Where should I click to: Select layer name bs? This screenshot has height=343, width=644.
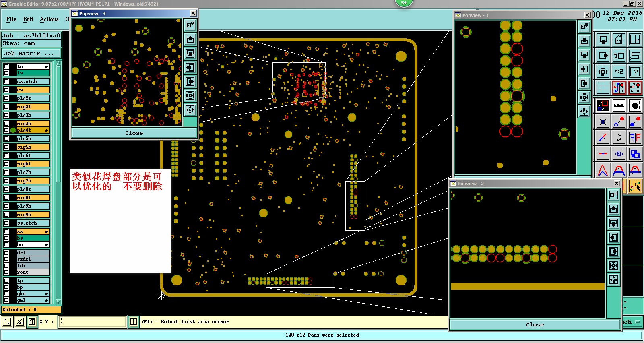pos(33,238)
